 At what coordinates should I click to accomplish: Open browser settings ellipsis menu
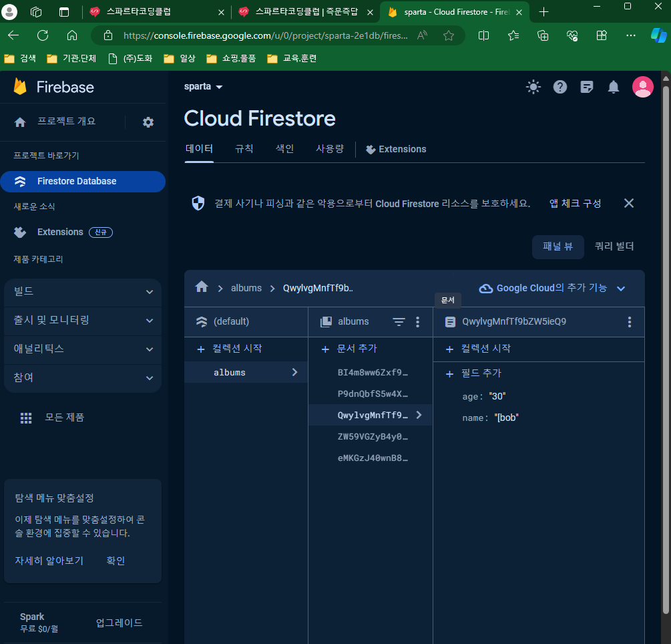click(x=630, y=35)
